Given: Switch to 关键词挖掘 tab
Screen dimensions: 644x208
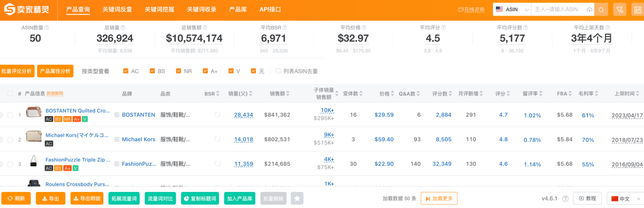Looking at the screenshot, I should click(160, 10).
